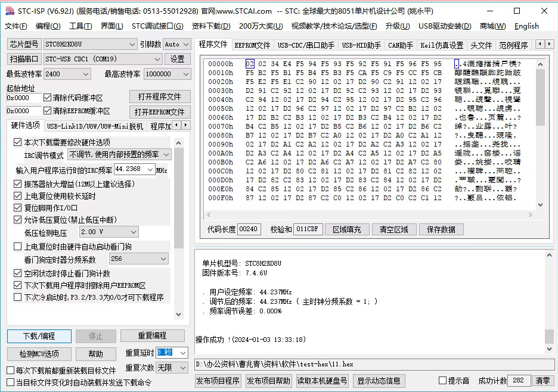Toggle 空闲状态时停止看门狗计数 checkbox
This screenshot has height=392, width=558.
click(17, 273)
